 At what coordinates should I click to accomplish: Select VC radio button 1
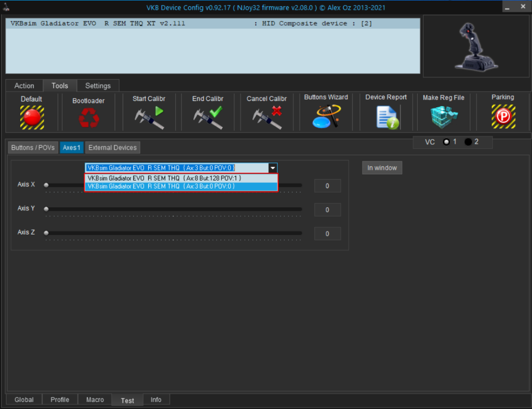click(x=447, y=142)
